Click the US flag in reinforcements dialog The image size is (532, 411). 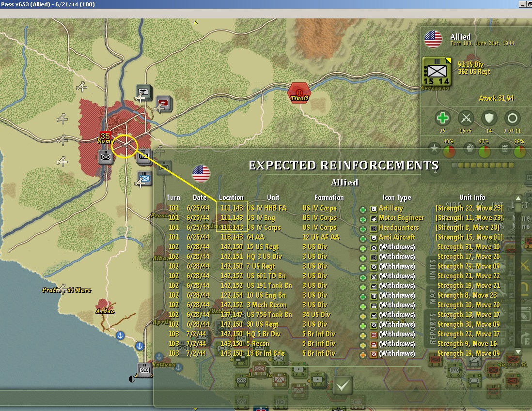pos(201,174)
